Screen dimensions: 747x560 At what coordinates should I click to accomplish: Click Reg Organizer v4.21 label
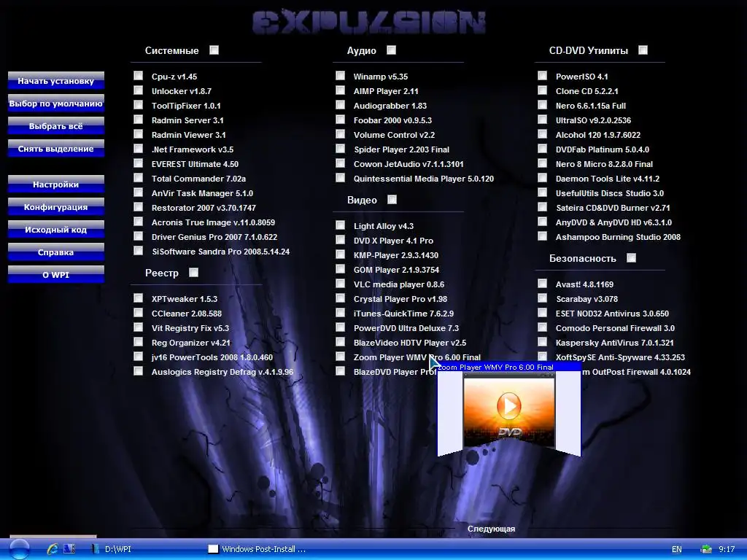190,343
